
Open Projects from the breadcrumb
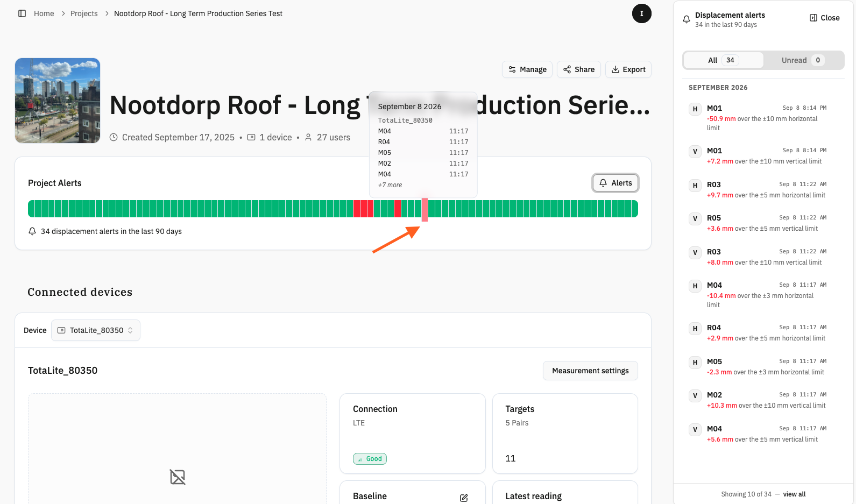coord(84,13)
